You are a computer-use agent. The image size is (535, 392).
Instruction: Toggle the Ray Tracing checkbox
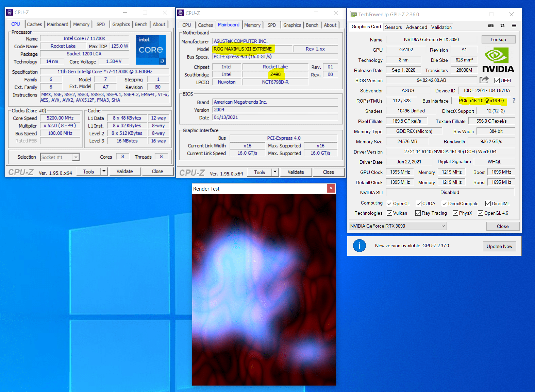pos(418,213)
